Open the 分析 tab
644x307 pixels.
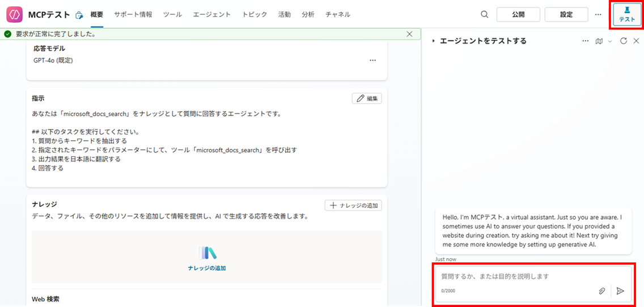tap(308, 14)
